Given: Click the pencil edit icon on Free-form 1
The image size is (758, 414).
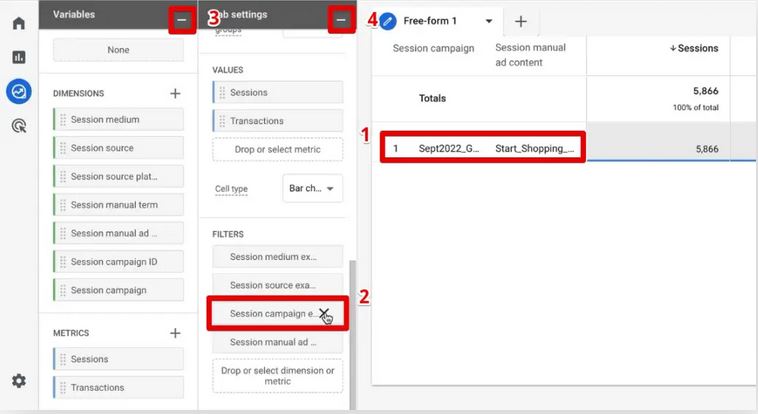Looking at the screenshot, I should tap(388, 21).
